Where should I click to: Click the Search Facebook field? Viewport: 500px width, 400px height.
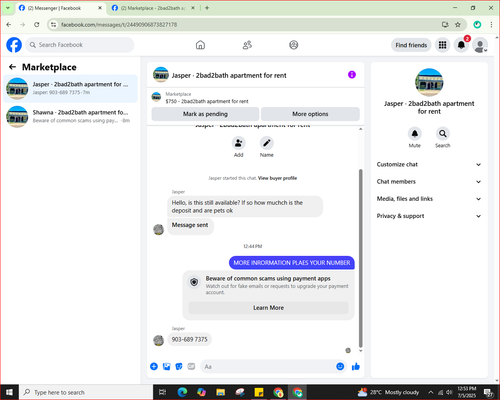pos(80,45)
